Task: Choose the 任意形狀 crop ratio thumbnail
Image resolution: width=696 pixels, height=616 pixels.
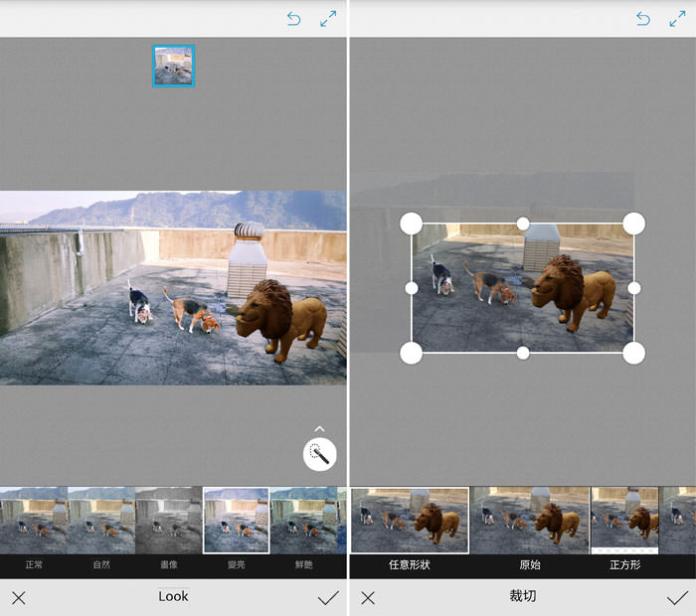Action: (x=410, y=521)
